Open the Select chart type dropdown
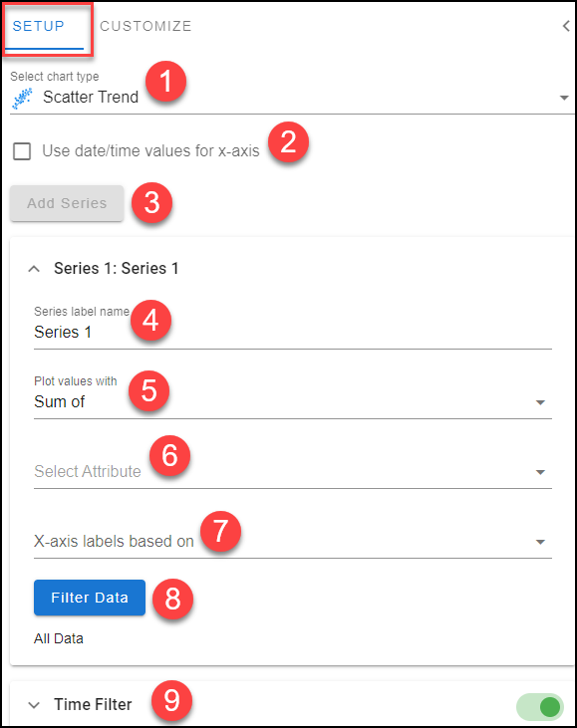577x728 pixels. pyautogui.click(x=292, y=98)
